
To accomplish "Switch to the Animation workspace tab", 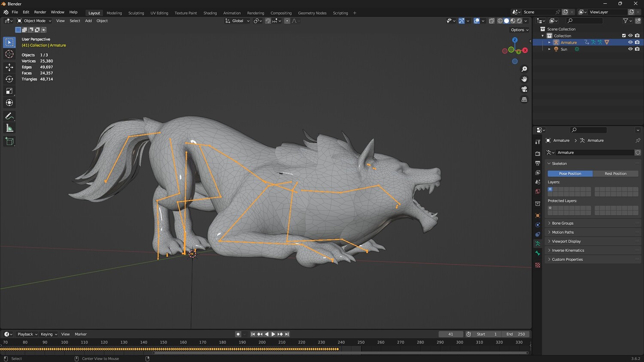I will (232, 13).
